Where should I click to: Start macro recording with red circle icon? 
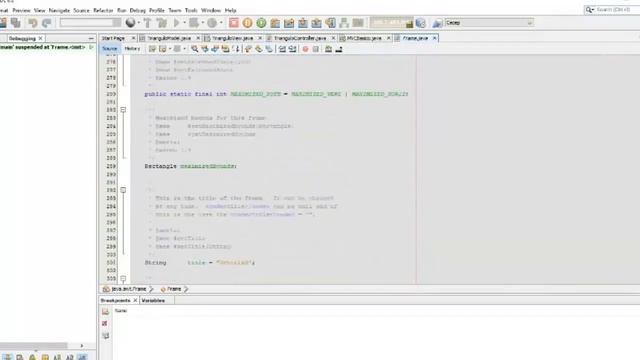click(x=305, y=49)
